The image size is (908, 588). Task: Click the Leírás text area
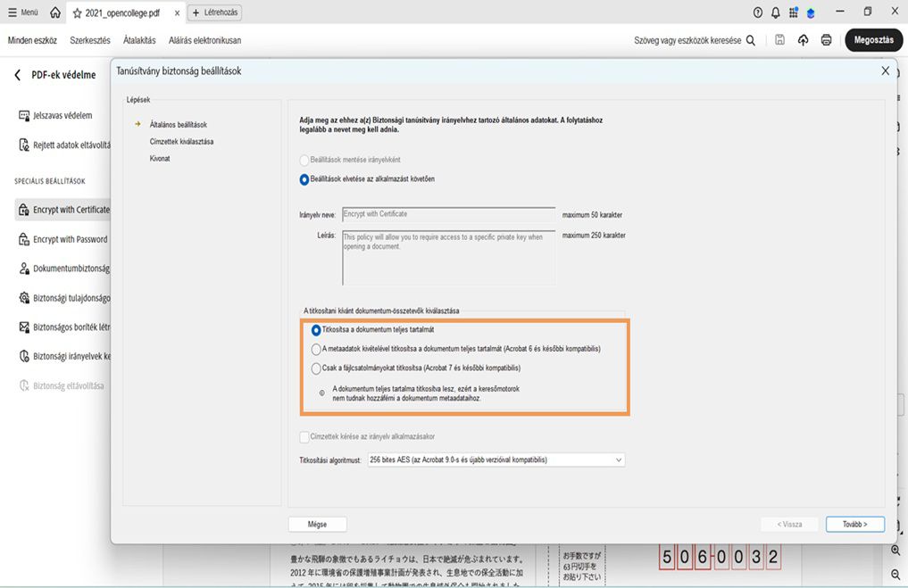tap(449, 258)
